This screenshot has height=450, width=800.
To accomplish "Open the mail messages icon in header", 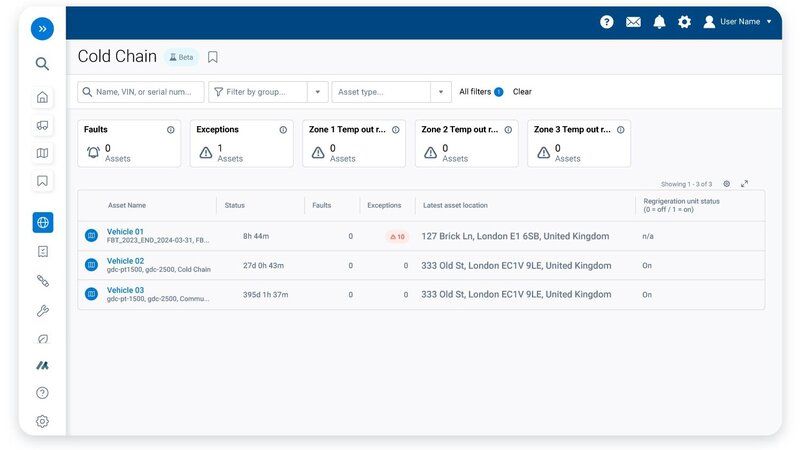I will coord(633,22).
